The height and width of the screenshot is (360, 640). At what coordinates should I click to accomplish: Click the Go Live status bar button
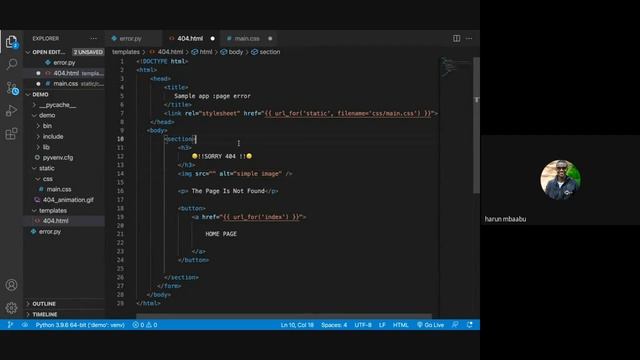tap(430, 325)
